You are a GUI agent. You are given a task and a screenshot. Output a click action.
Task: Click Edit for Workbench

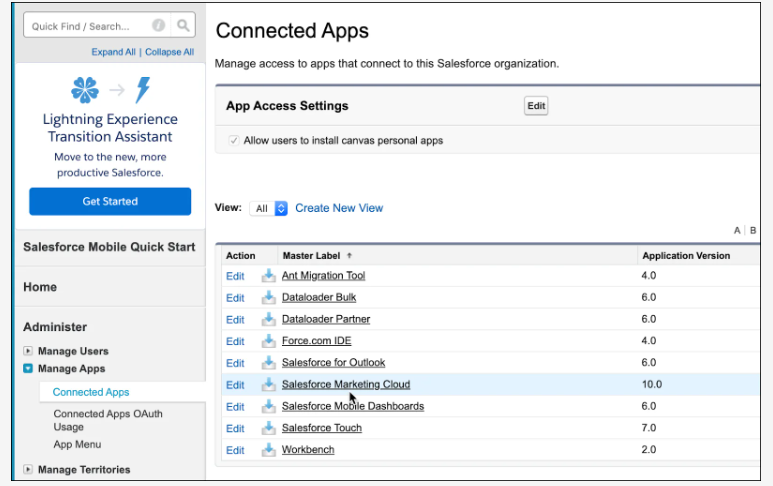click(235, 450)
